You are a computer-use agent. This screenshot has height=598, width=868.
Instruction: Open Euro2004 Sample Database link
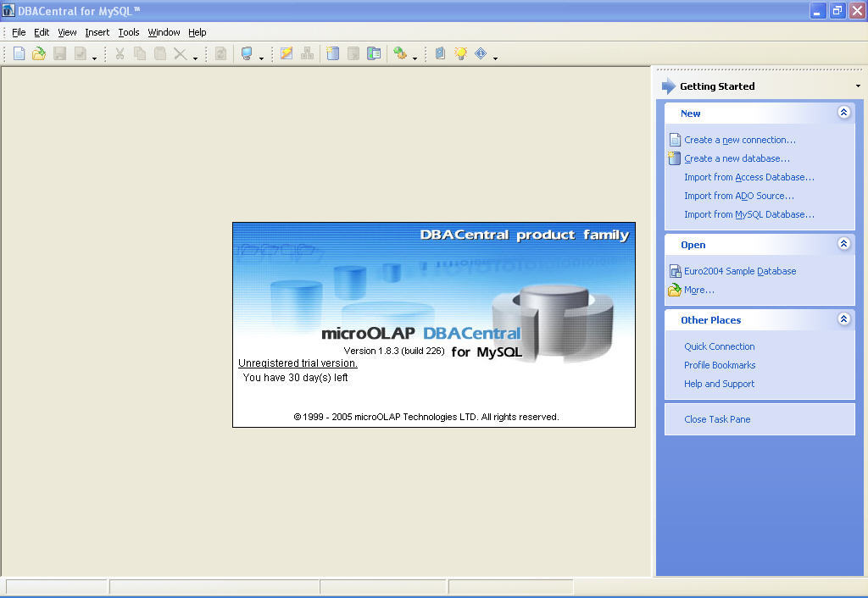tap(740, 271)
